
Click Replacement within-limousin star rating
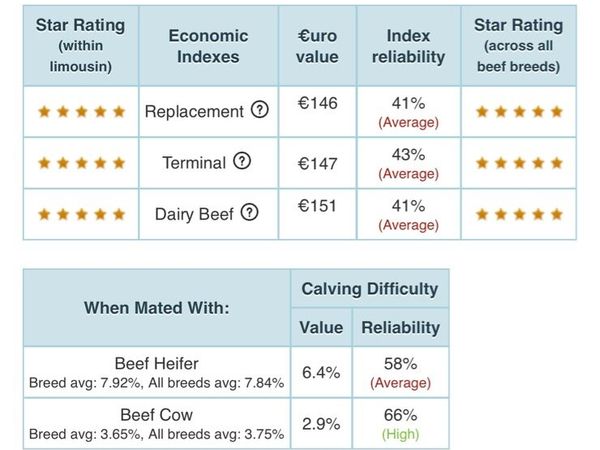[82, 112]
